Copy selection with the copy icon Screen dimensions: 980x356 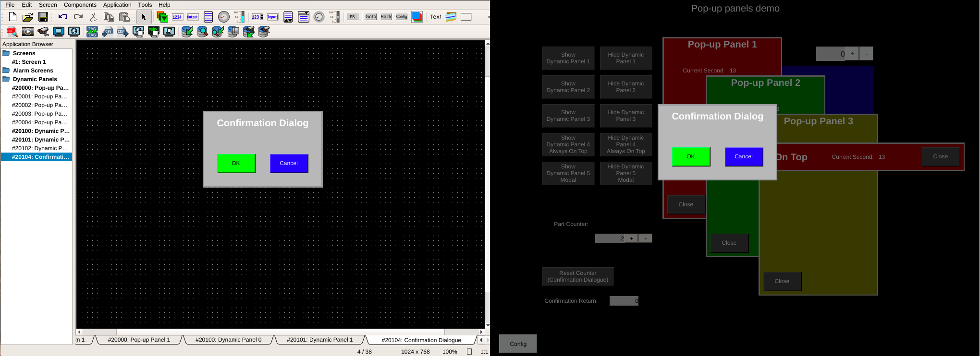[109, 17]
